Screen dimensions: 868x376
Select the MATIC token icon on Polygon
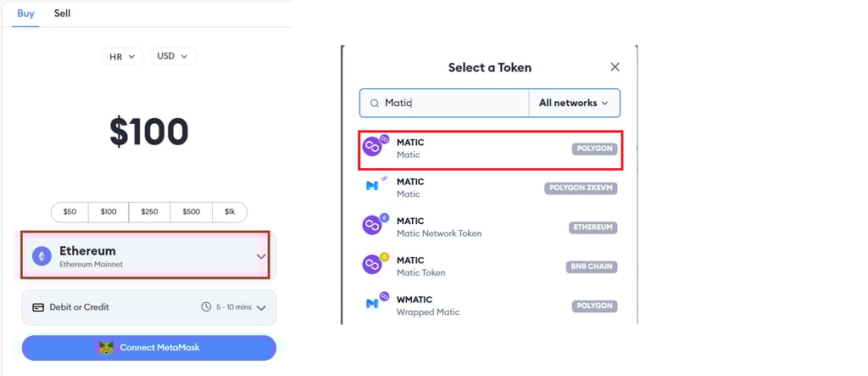click(x=376, y=146)
